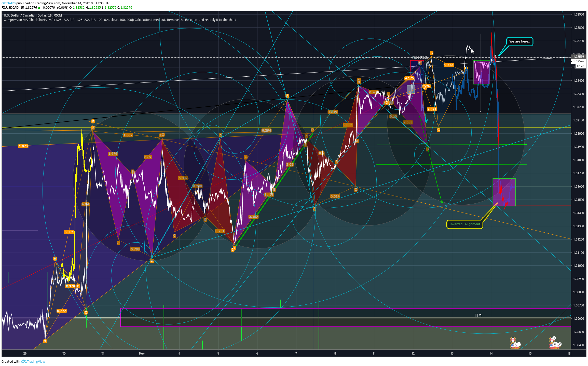Click the 31 date on time axis
Viewport: 588px width, 366px height.
point(103,353)
